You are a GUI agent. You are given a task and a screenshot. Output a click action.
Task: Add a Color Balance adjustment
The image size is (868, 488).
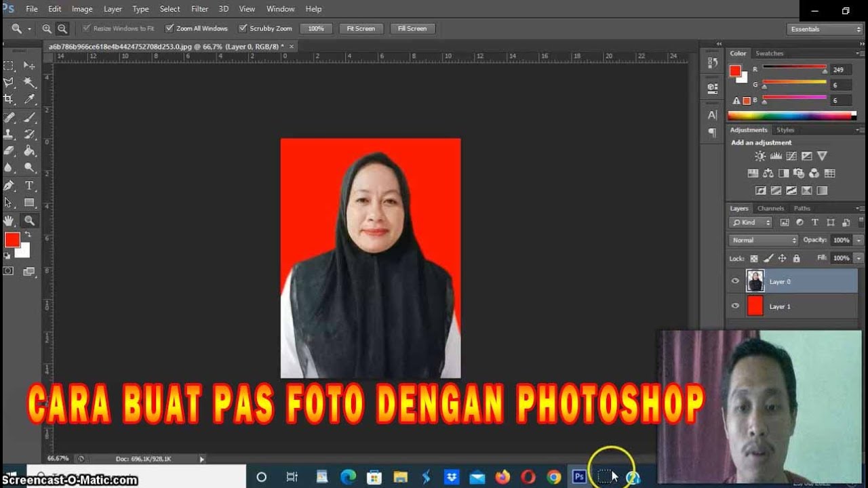pos(768,174)
